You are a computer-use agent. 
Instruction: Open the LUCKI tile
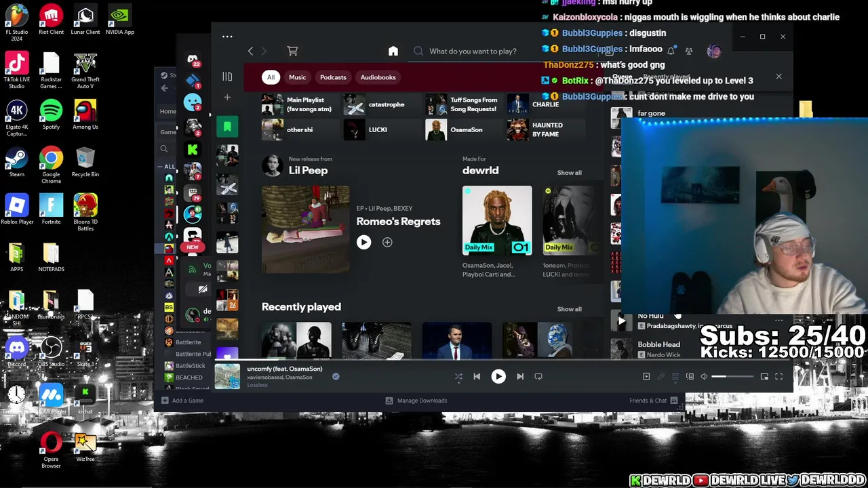(x=382, y=129)
